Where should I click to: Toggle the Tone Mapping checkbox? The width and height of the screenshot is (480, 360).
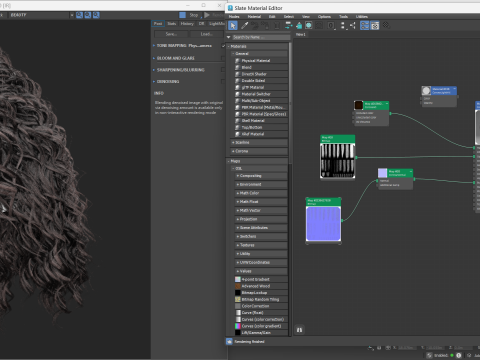pos(223,46)
